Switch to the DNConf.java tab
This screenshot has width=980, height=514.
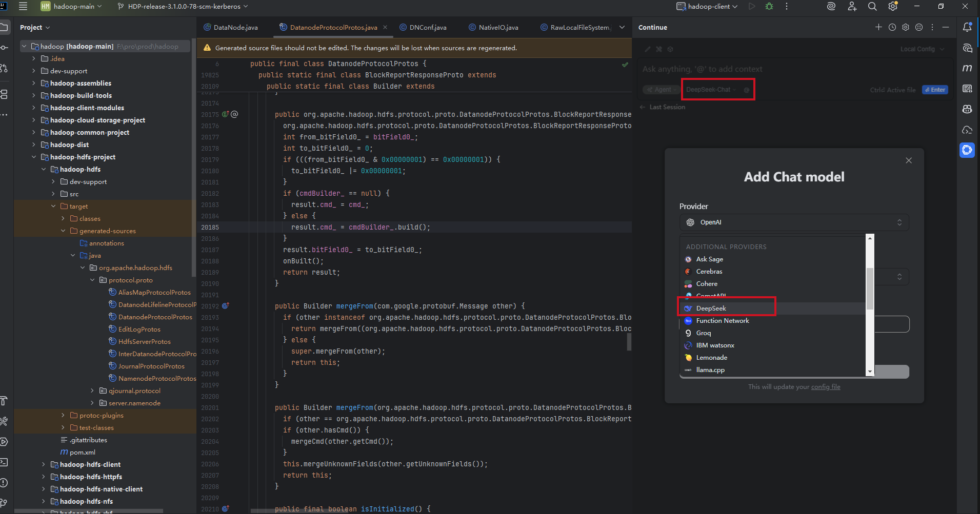point(427,27)
